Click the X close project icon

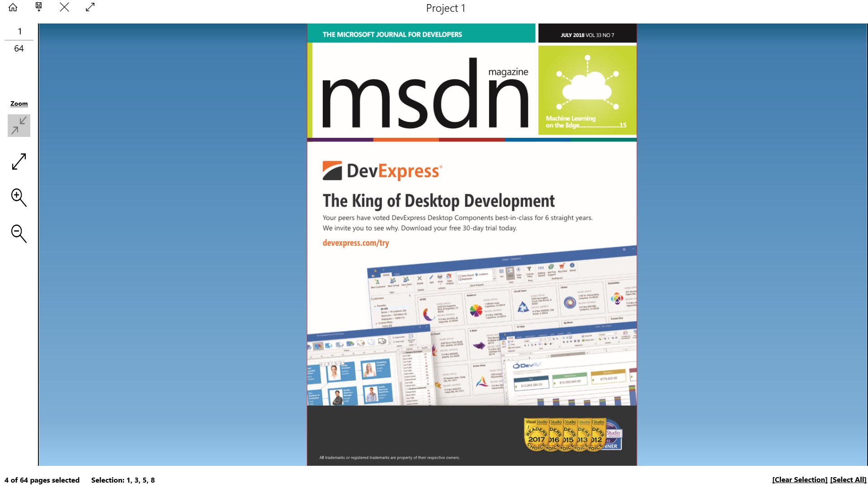click(x=65, y=7)
